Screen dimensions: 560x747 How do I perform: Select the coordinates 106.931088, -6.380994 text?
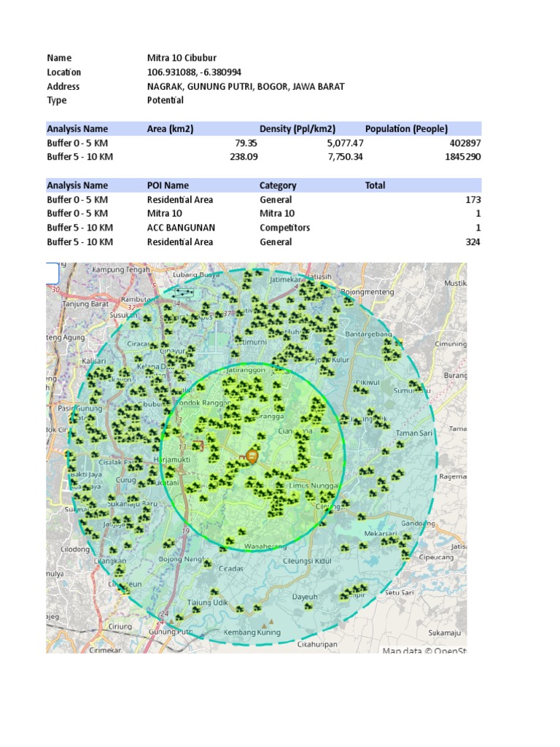(x=194, y=72)
